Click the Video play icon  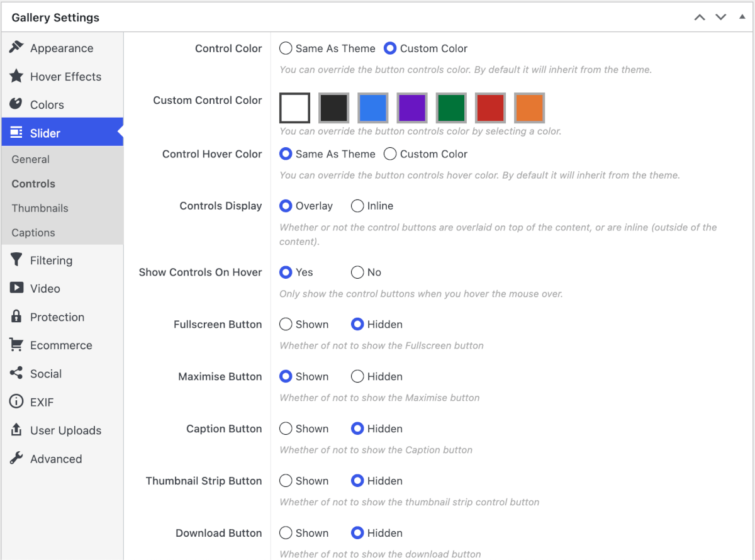click(x=16, y=288)
